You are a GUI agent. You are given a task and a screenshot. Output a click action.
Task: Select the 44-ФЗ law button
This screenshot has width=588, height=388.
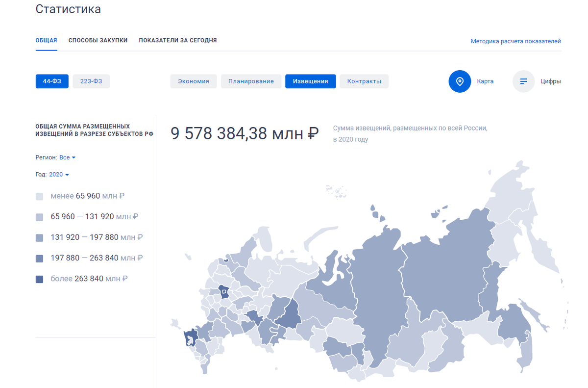[x=52, y=81]
